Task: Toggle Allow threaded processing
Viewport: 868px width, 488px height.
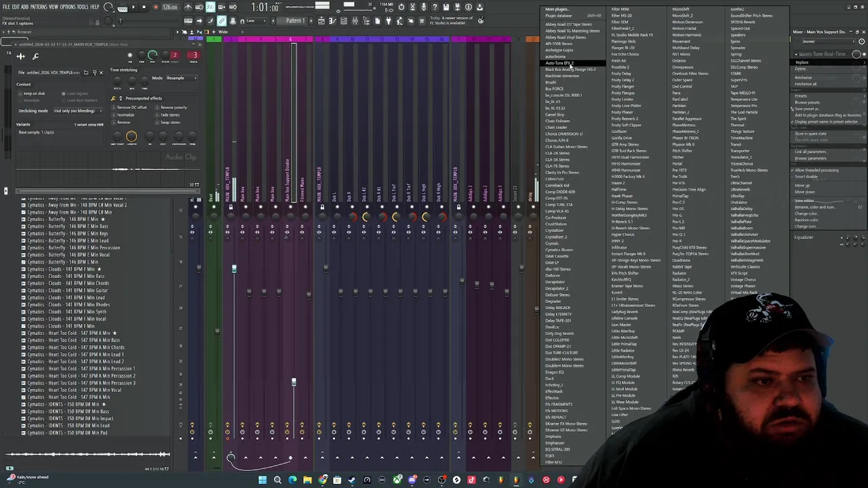Action: point(816,170)
